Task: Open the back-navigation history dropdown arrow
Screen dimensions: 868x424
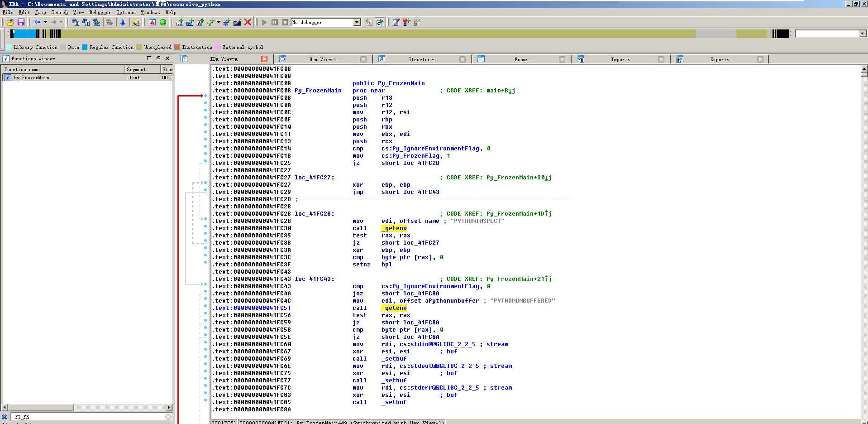Action: click(45, 22)
